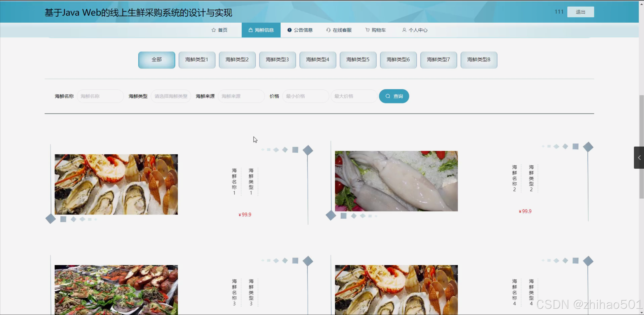This screenshot has width=644, height=315.
Task: Enable the 海鲜类型3 category filter
Action: click(x=277, y=60)
